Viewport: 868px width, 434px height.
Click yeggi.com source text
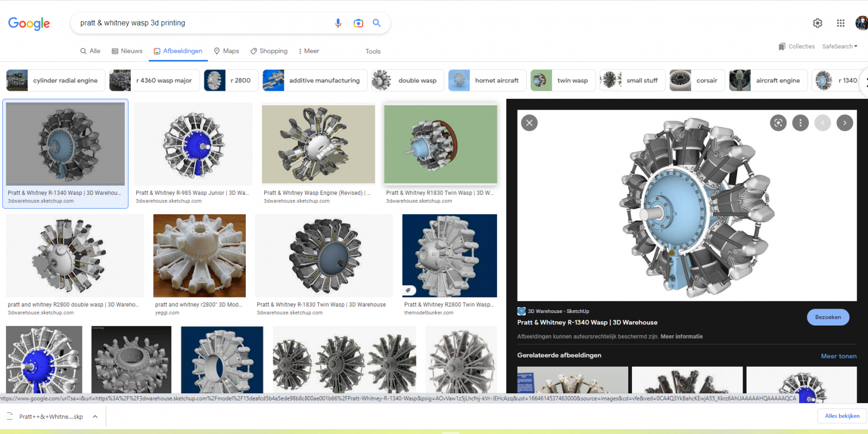point(167,313)
